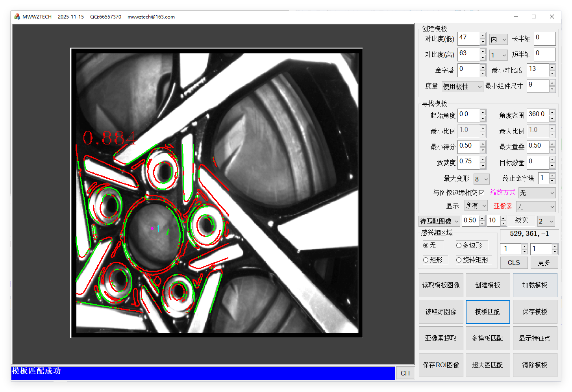Click up arrow on 角度范围 spinner

(552, 112)
